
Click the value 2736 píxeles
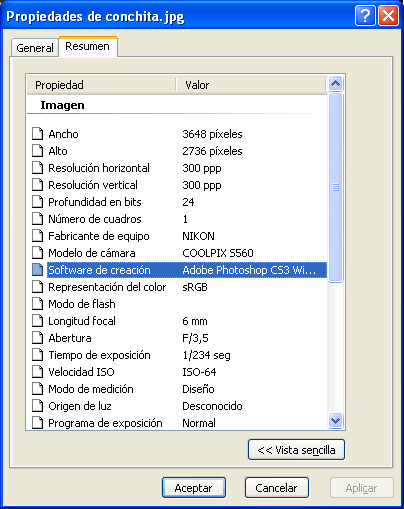pos(212,151)
